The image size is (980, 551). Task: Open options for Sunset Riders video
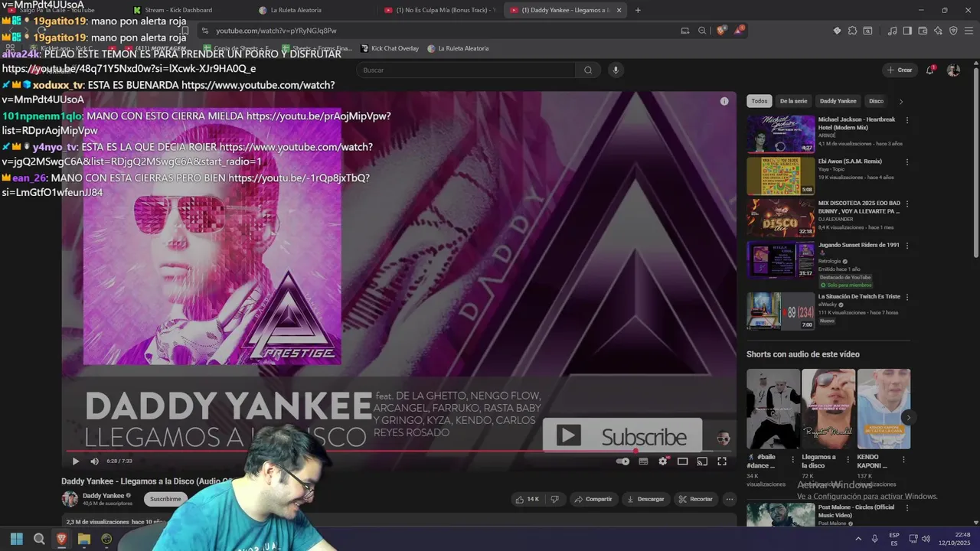(x=907, y=246)
